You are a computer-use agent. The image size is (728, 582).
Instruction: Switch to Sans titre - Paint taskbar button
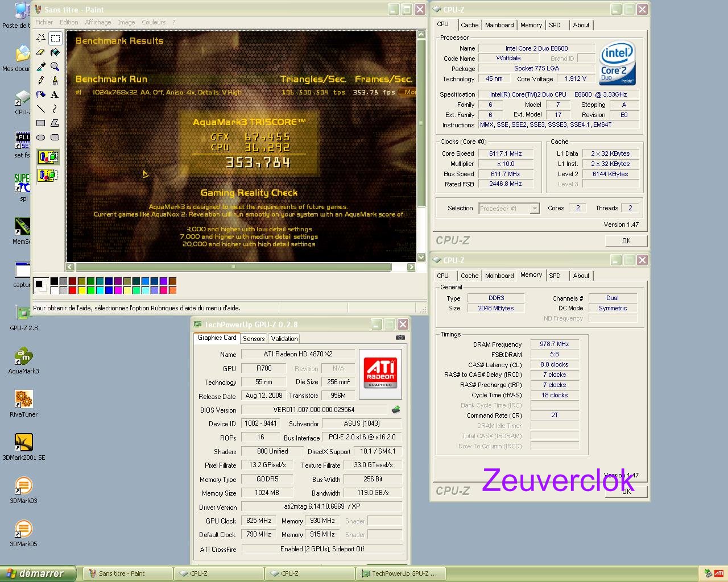pyautogui.click(x=127, y=573)
